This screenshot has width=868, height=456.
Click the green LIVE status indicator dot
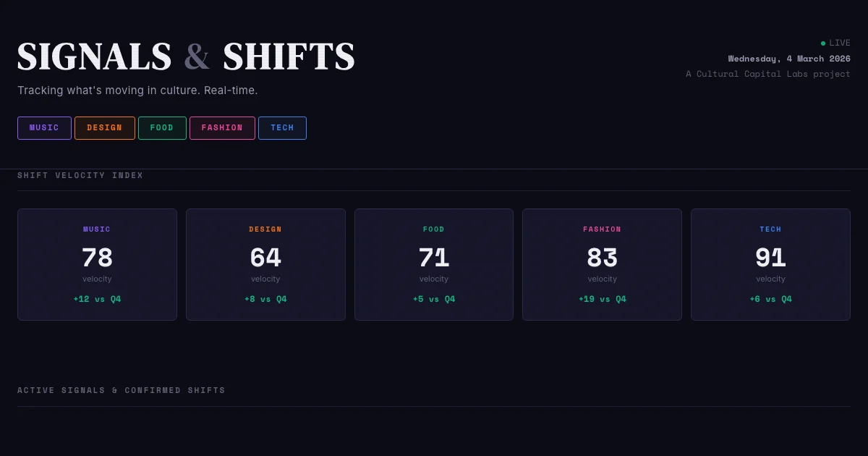(823, 43)
